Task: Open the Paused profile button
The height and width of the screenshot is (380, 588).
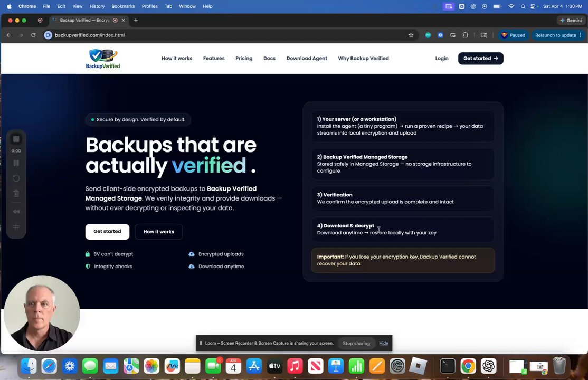Action: [513, 35]
